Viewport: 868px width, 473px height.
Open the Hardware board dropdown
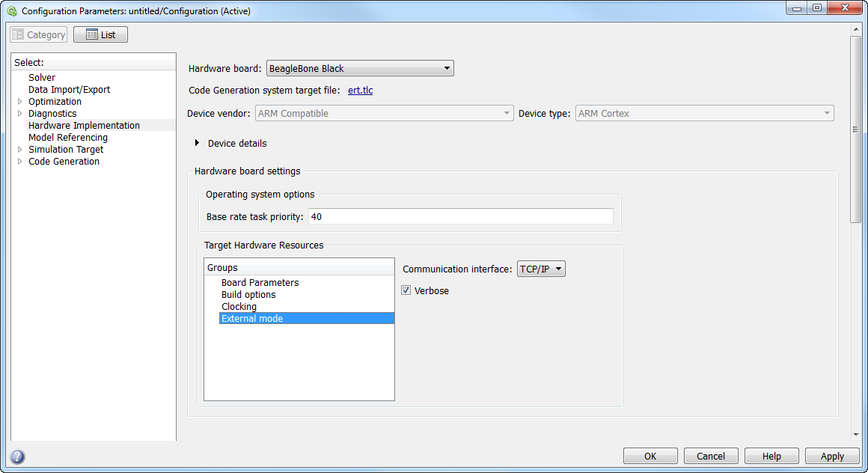(360, 68)
